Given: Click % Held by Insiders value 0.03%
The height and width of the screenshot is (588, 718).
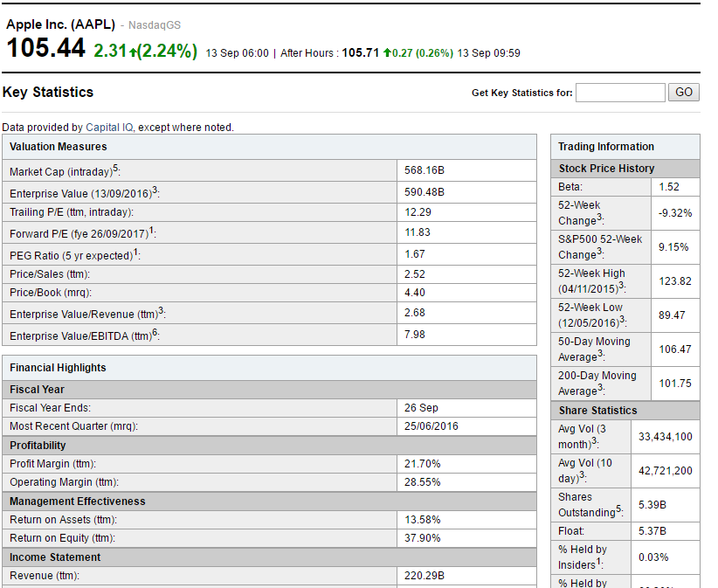Looking at the screenshot, I should (653, 557).
